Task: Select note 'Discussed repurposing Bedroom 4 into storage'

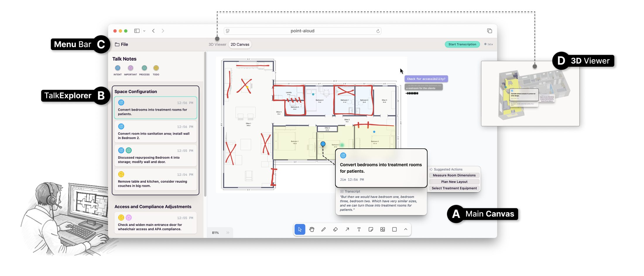Action: [x=155, y=156]
